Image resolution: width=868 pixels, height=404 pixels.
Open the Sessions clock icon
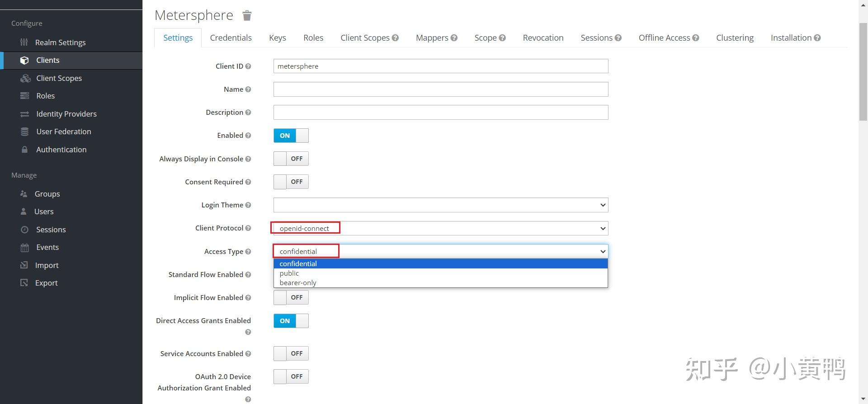pos(24,230)
